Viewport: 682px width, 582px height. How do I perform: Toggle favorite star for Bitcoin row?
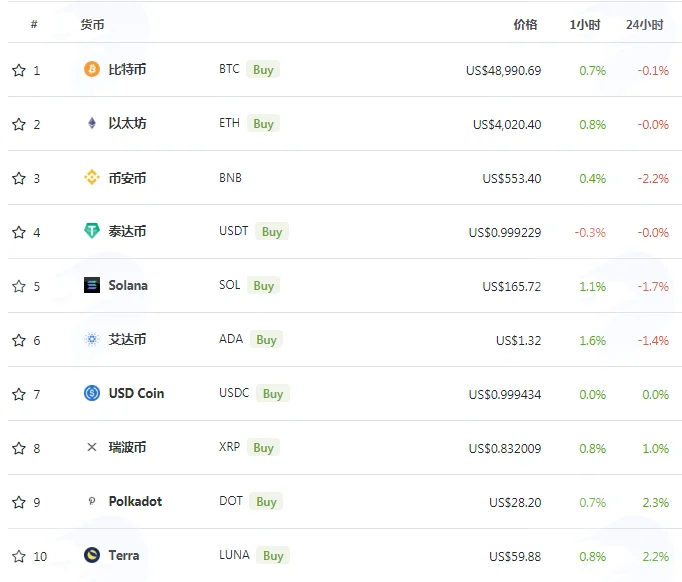click(19, 70)
